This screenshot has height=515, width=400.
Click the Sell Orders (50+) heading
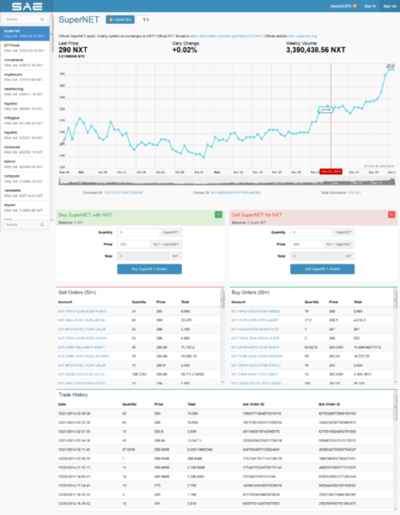pyautogui.click(x=77, y=292)
